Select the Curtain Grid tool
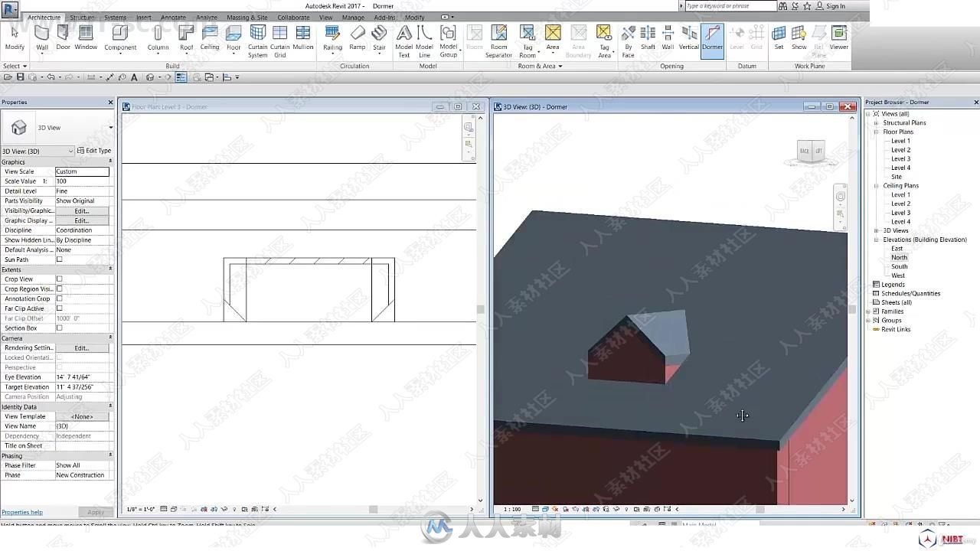980x551 pixels. click(280, 42)
